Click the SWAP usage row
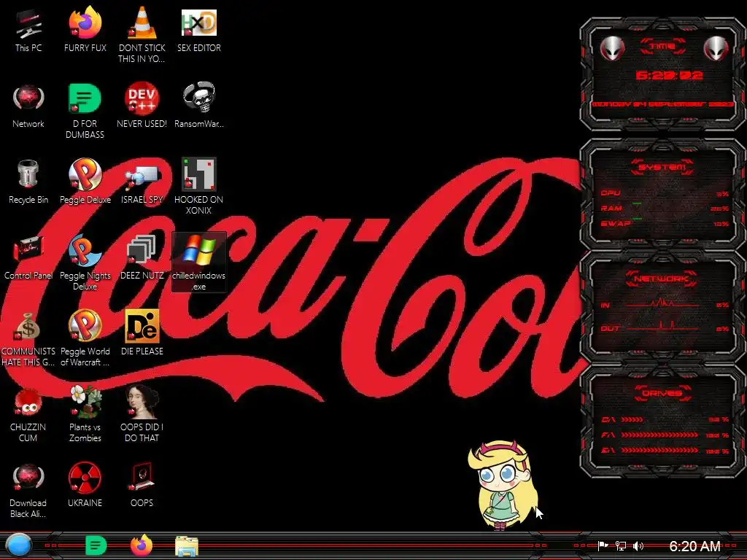 (665, 223)
